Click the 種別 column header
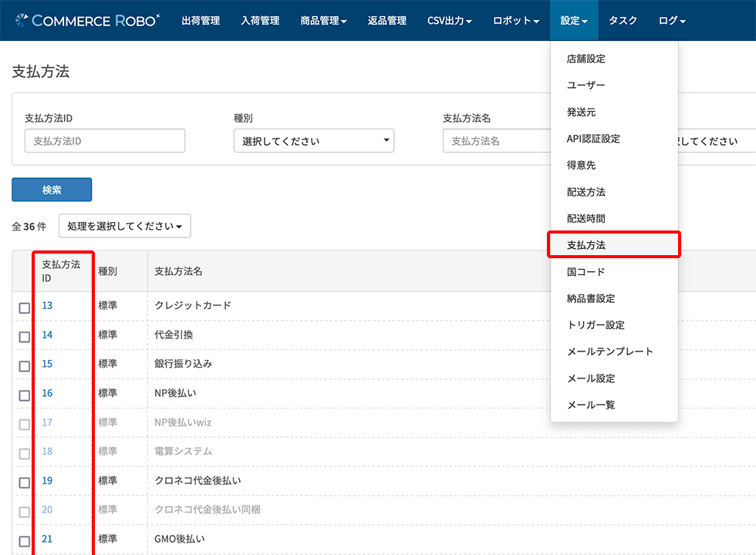The width and height of the screenshot is (756, 555). pos(107,271)
